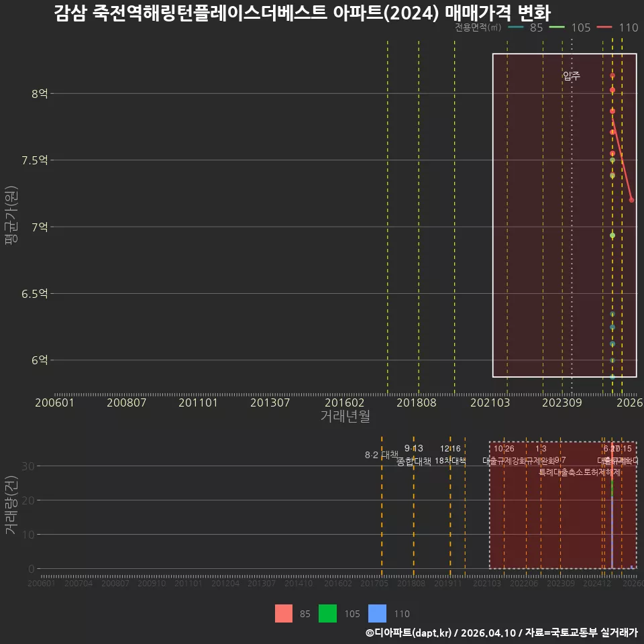Click the tall transaction volume bar
Viewport: 644px width, 644px height.
pos(612,506)
